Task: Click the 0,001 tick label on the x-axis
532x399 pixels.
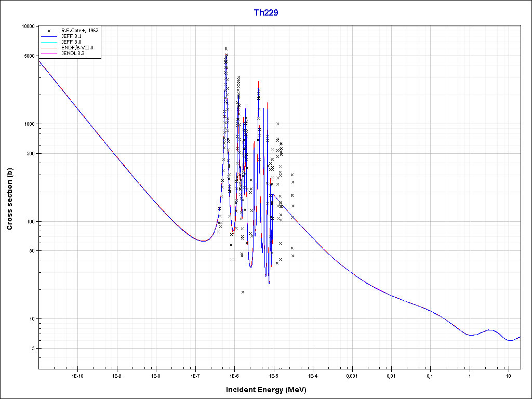Action: [x=352, y=376]
